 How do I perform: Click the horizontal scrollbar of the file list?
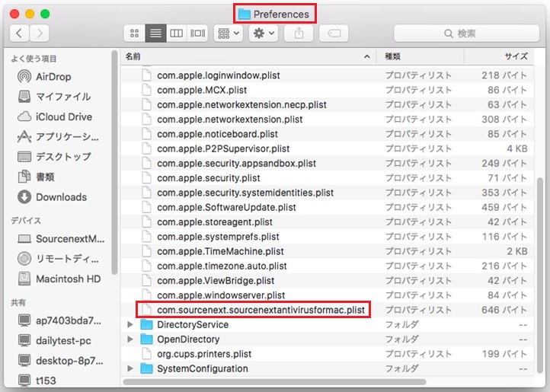275,382
